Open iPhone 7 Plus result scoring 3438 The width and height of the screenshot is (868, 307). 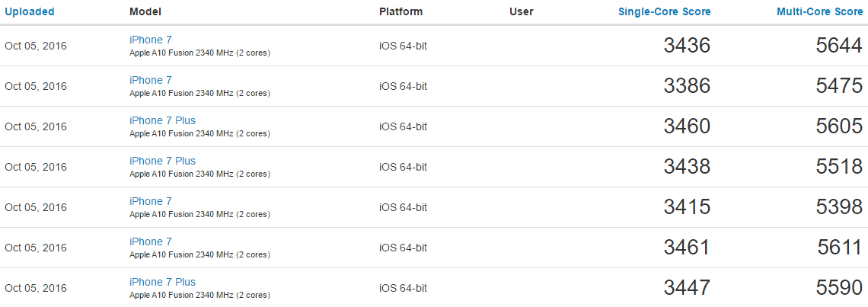[162, 161]
